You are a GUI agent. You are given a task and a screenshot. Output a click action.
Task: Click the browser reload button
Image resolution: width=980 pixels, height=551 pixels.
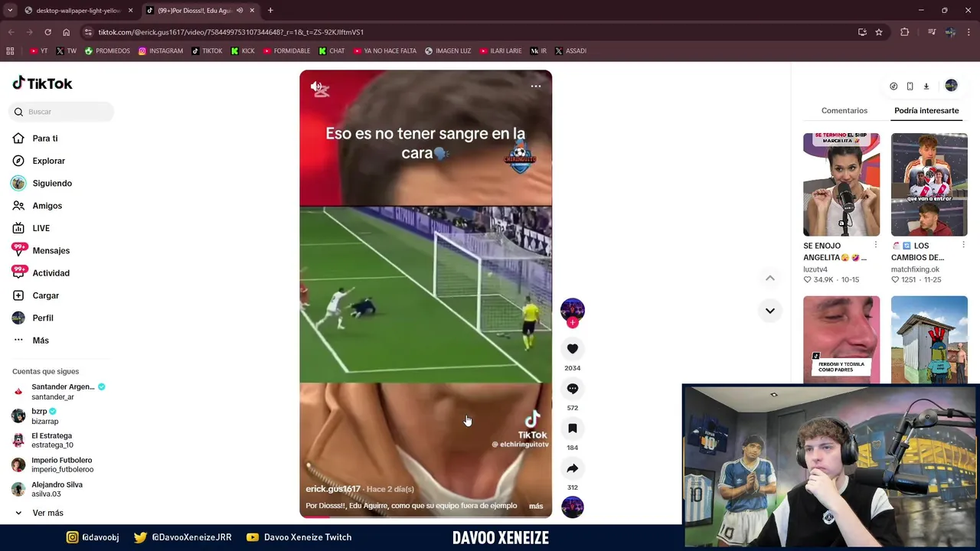(x=47, y=32)
